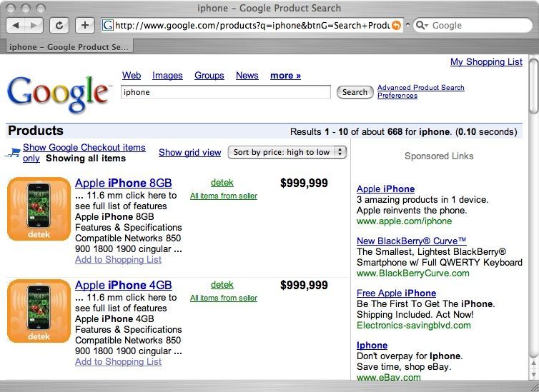539x392 pixels.
Task: Click the URL address field
Action: (x=252, y=26)
